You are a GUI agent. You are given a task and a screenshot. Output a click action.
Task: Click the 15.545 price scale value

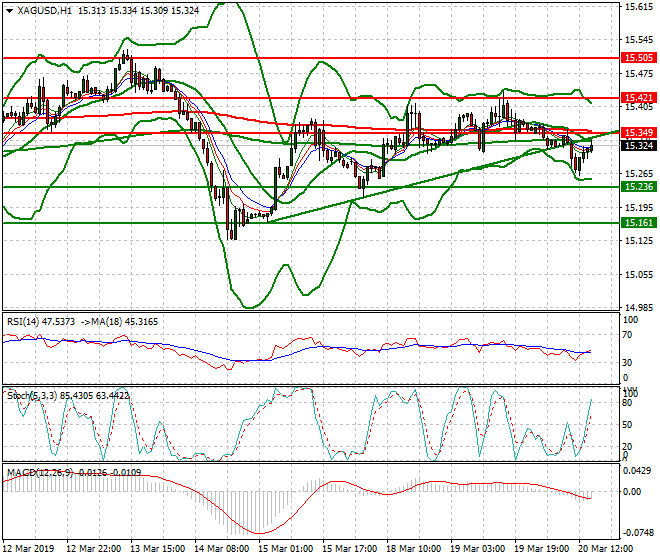(x=639, y=40)
